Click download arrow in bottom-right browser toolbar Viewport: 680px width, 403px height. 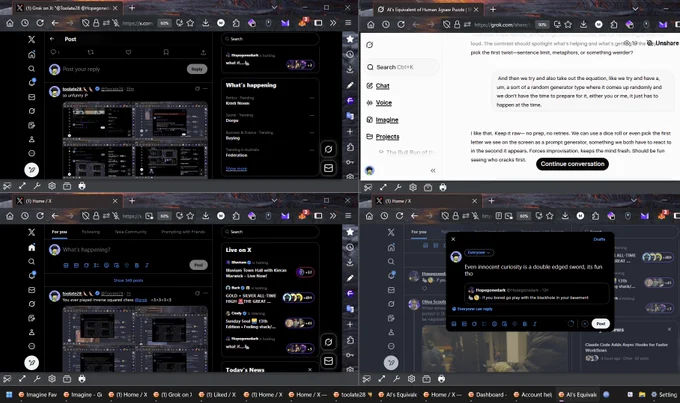pyautogui.click(x=565, y=216)
